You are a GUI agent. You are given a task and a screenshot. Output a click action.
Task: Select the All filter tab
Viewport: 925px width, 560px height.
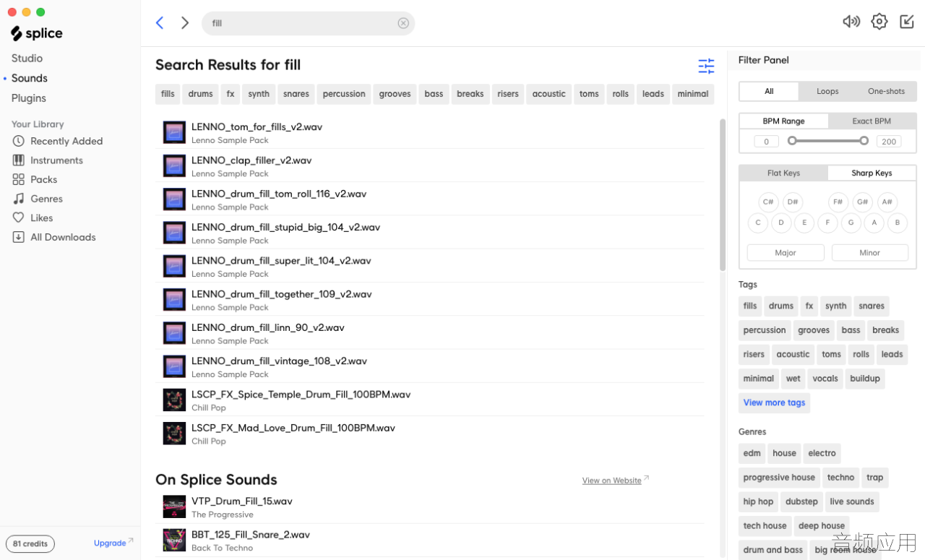(769, 91)
